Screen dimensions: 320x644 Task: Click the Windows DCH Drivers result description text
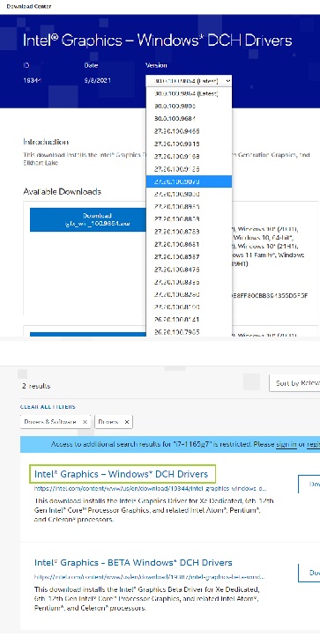pos(153,510)
